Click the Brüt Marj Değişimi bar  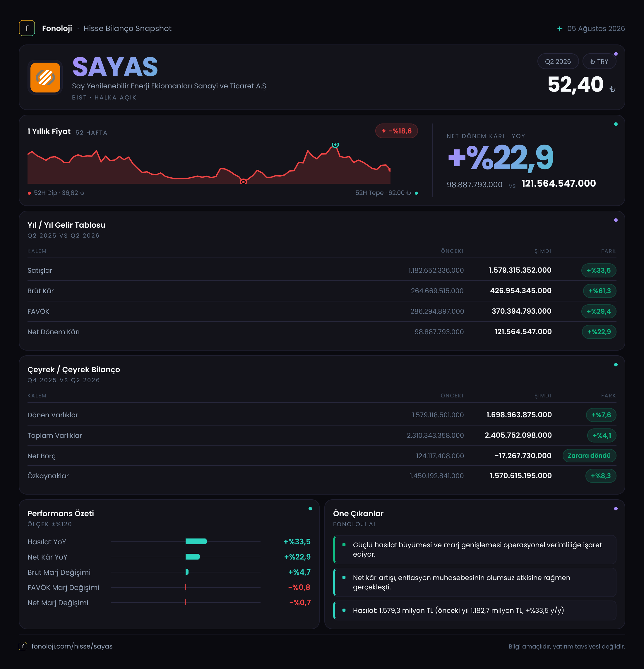187,572
